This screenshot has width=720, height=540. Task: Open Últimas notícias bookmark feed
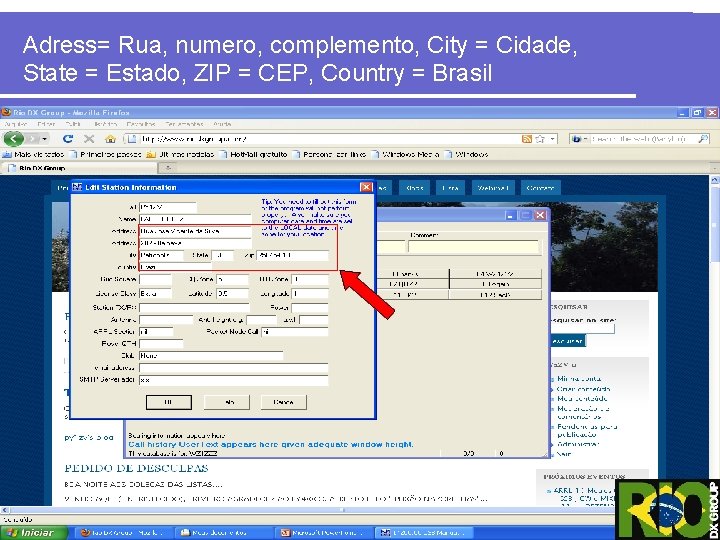[180, 154]
